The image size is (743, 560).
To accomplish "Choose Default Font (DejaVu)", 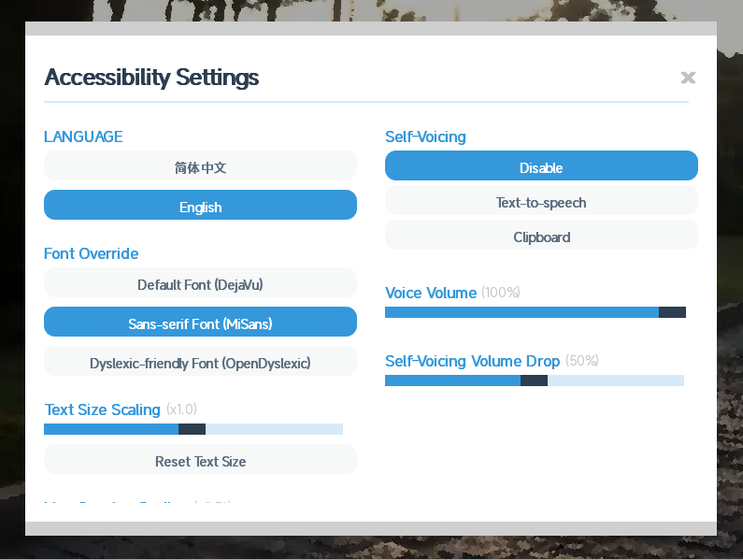I will point(200,285).
